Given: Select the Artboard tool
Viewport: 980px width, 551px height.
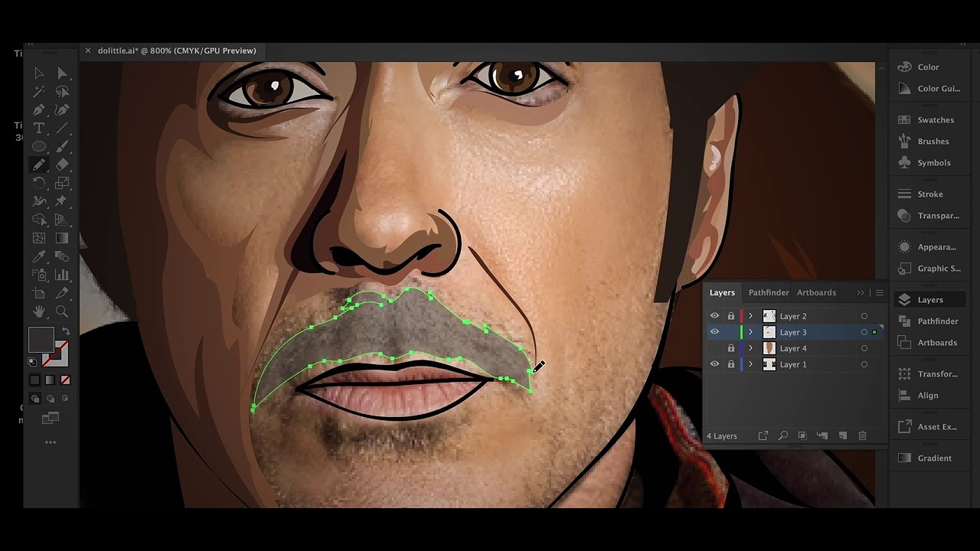Looking at the screenshot, I should [x=38, y=293].
